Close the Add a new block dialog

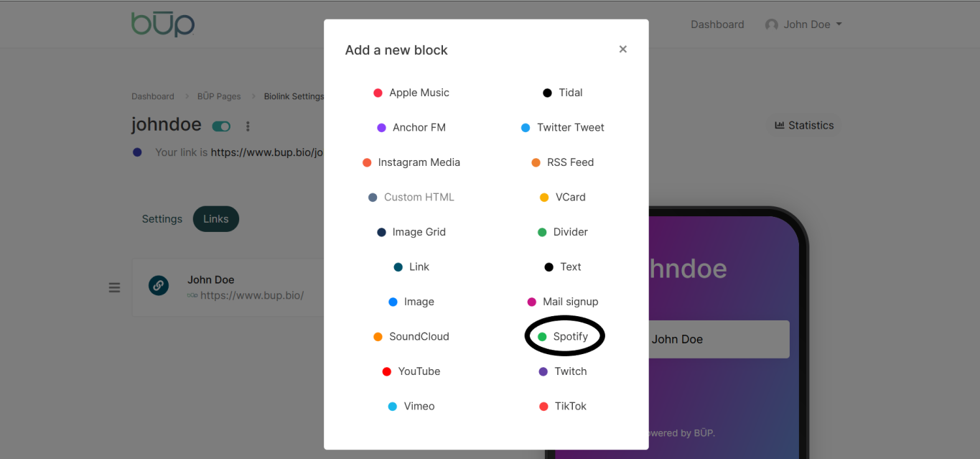pyautogui.click(x=623, y=49)
